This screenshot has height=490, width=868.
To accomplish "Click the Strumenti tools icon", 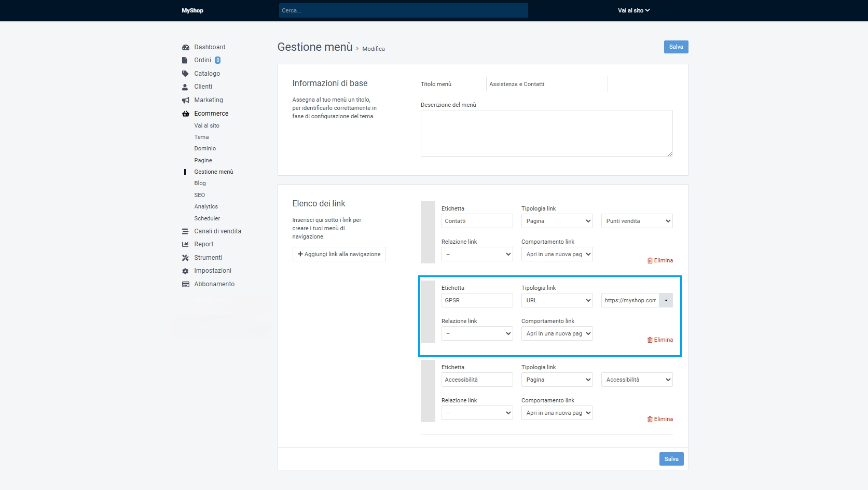I will pos(185,258).
